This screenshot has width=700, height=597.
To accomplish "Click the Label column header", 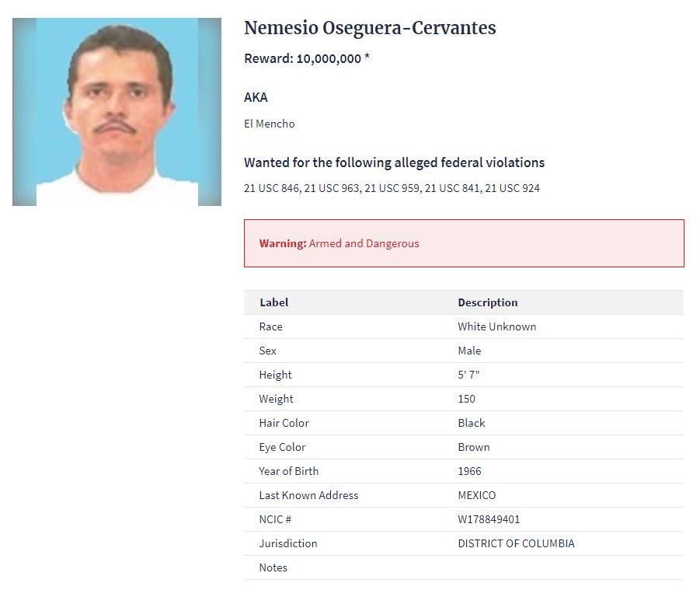I will coord(273,302).
